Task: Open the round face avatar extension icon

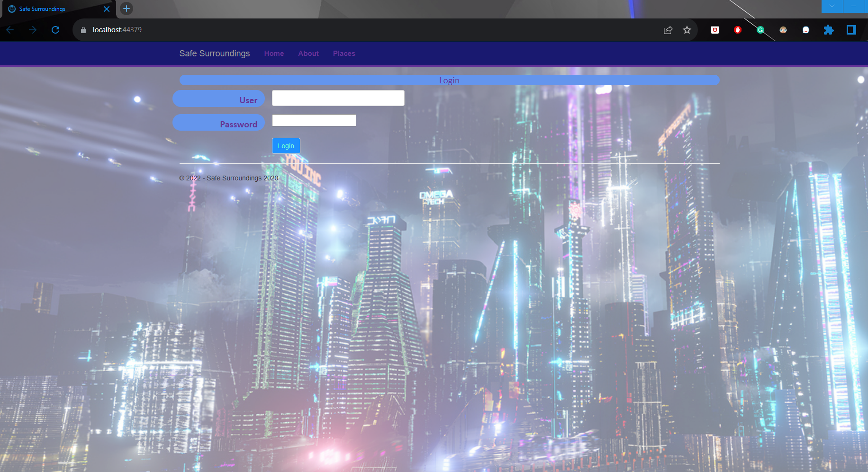Action: (783, 30)
